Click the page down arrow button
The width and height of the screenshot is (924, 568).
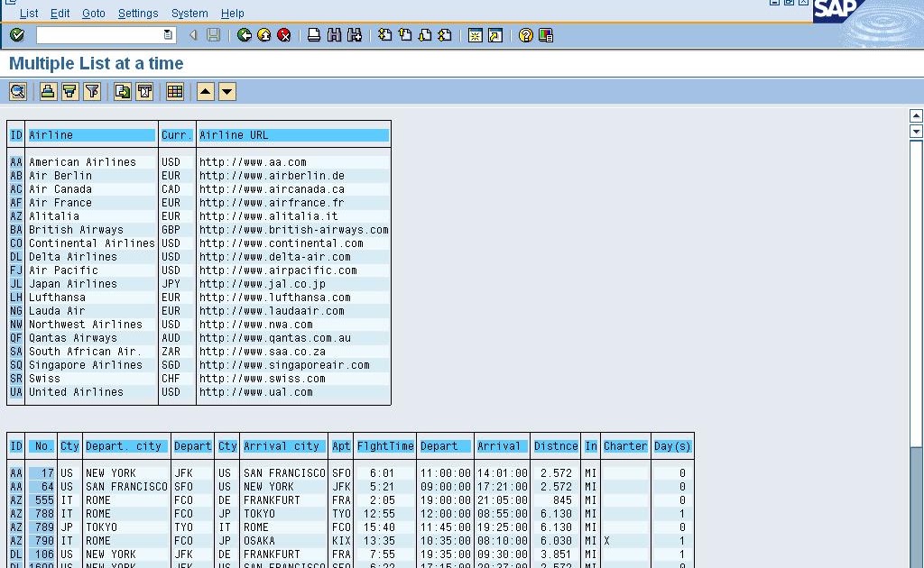(x=226, y=91)
